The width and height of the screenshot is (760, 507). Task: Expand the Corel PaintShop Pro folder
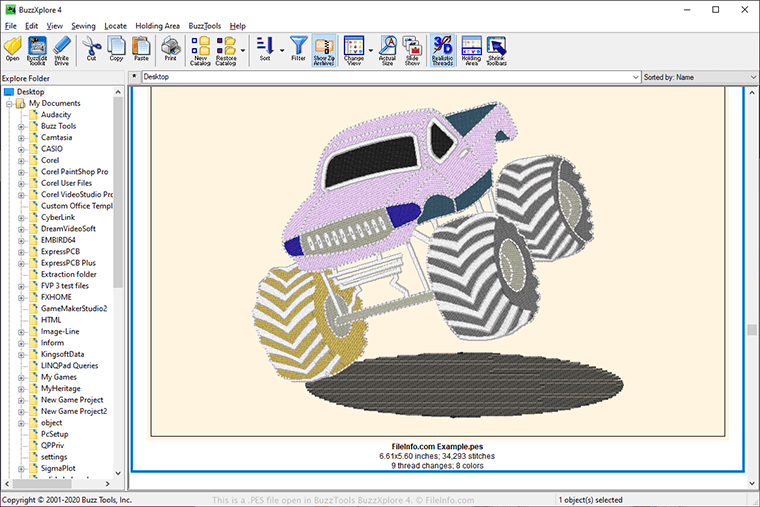pyautogui.click(x=21, y=172)
